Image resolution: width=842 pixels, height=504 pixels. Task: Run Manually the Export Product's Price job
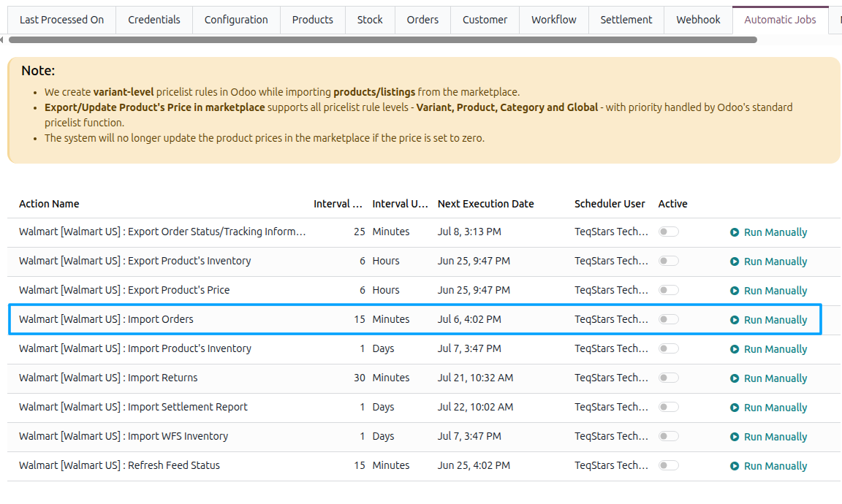click(x=768, y=291)
